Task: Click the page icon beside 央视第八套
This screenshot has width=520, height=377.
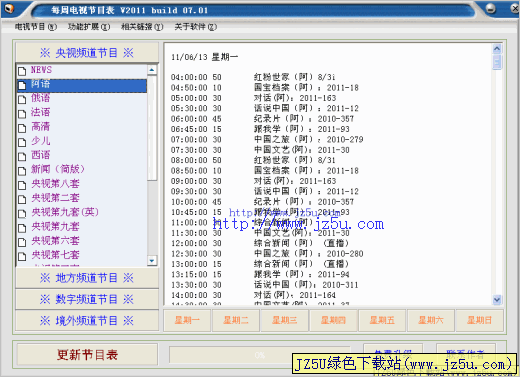Action: point(22,185)
